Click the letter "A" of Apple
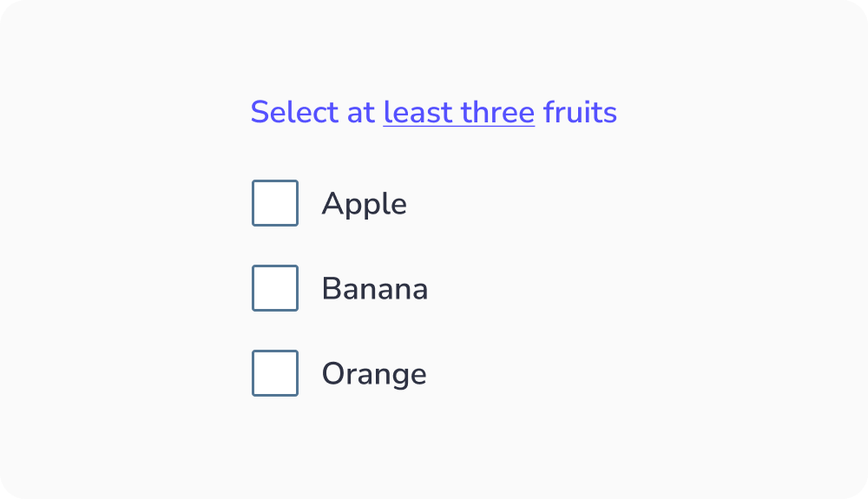Viewport: 868px width, 499px height. pyautogui.click(x=331, y=204)
